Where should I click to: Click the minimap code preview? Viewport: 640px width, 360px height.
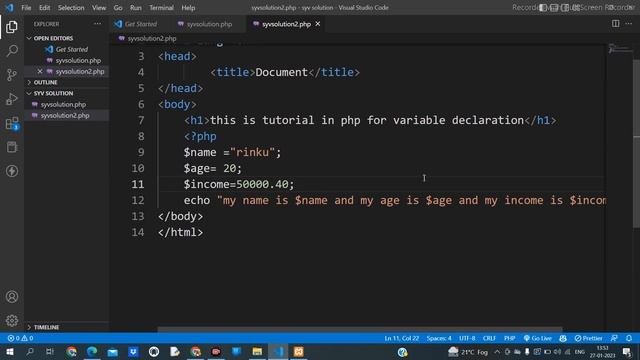[x=620, y=50]
